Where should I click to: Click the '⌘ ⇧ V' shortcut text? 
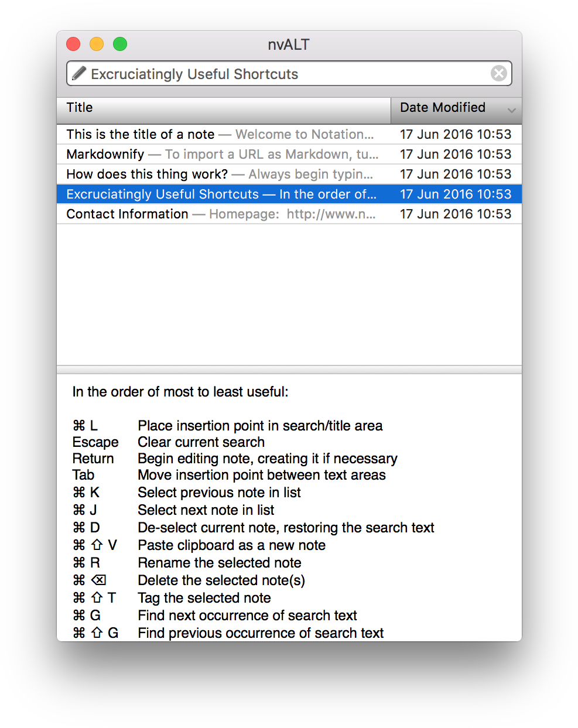(x=95, y=545)
